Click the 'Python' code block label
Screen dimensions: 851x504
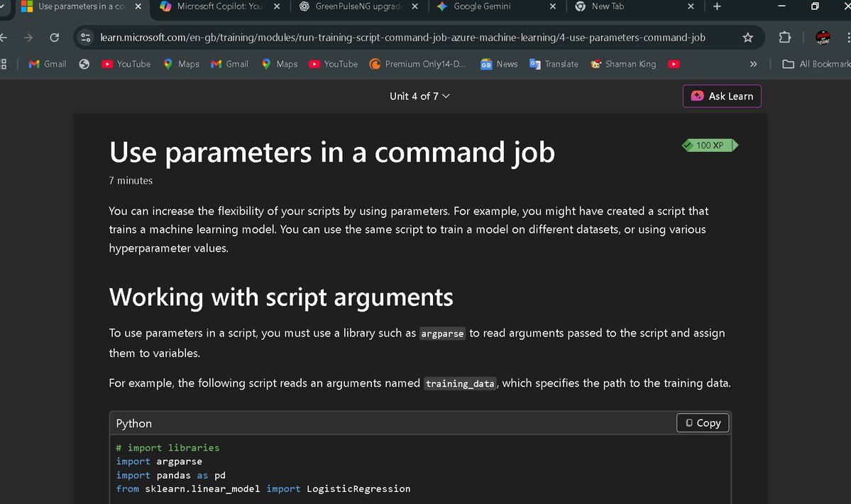134,423
